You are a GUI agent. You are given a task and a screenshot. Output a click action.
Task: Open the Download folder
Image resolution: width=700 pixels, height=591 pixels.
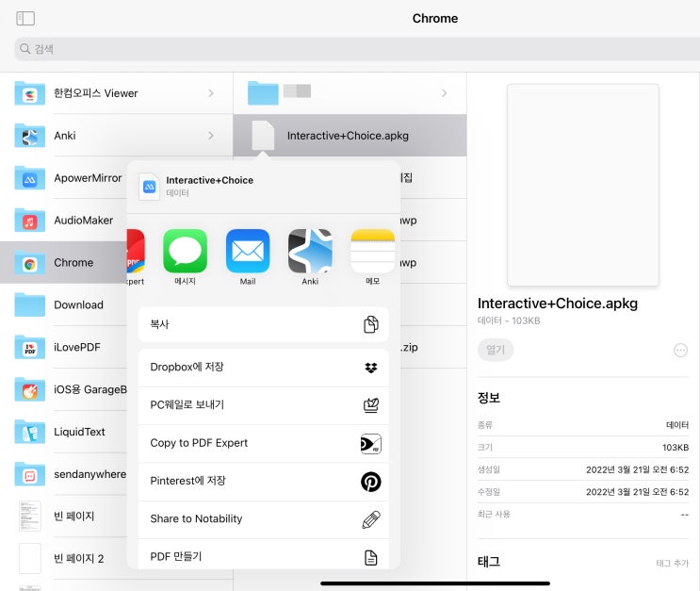pos(63,305)
